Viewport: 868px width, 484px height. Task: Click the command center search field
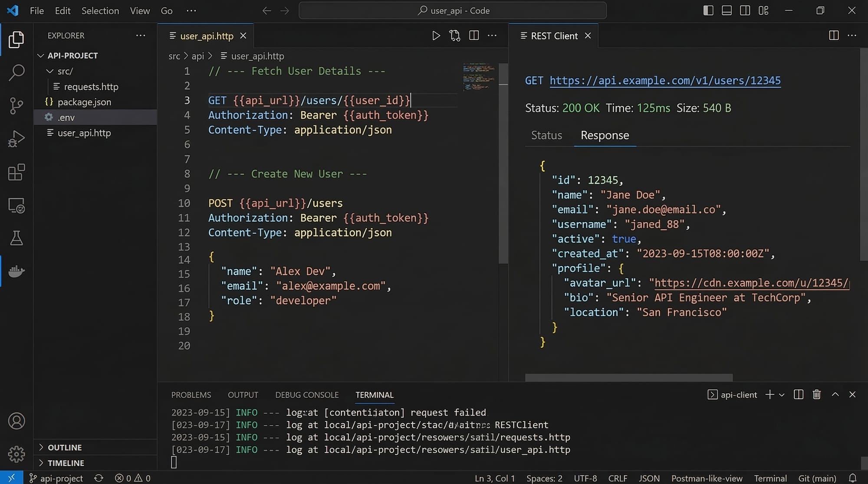(452, 11)
